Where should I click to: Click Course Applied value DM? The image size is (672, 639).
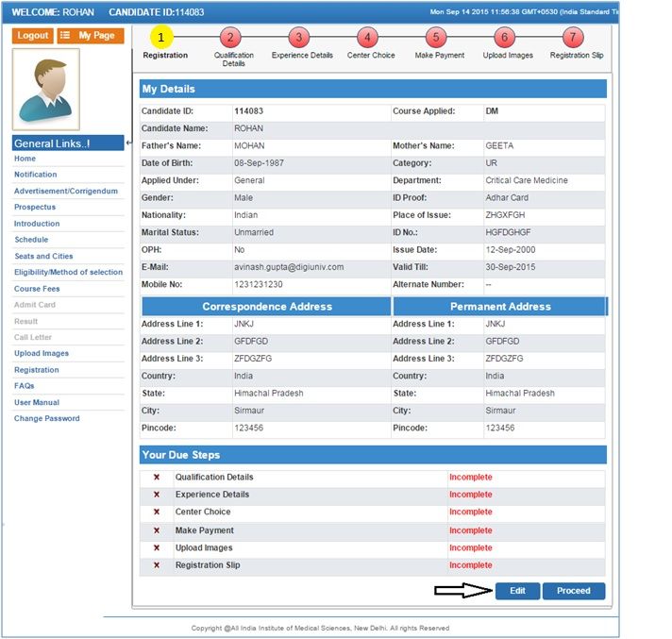click(x=492, y=111)
